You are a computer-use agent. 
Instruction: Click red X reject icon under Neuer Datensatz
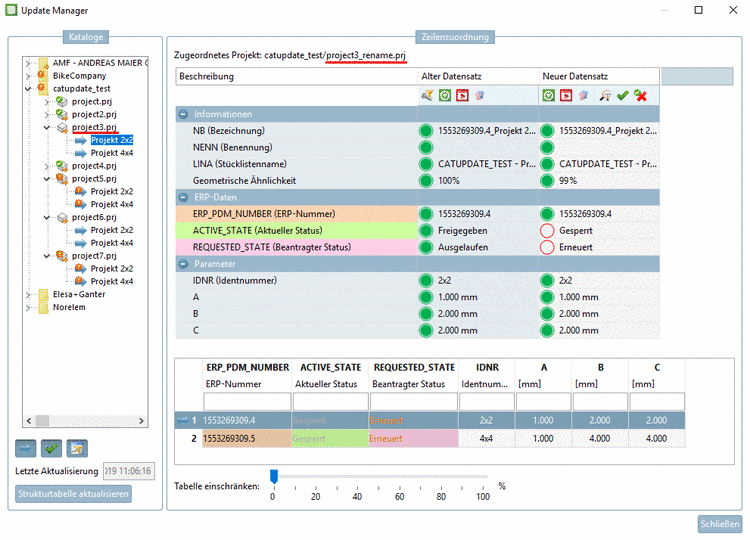[x=640, y=95]
